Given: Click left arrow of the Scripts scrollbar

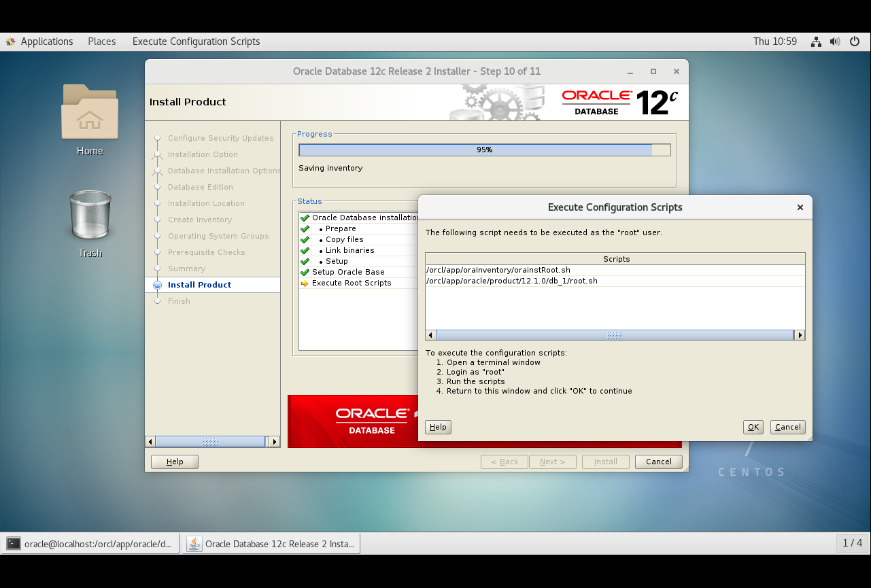Looking at the screenshot, I should coord(430,335).
